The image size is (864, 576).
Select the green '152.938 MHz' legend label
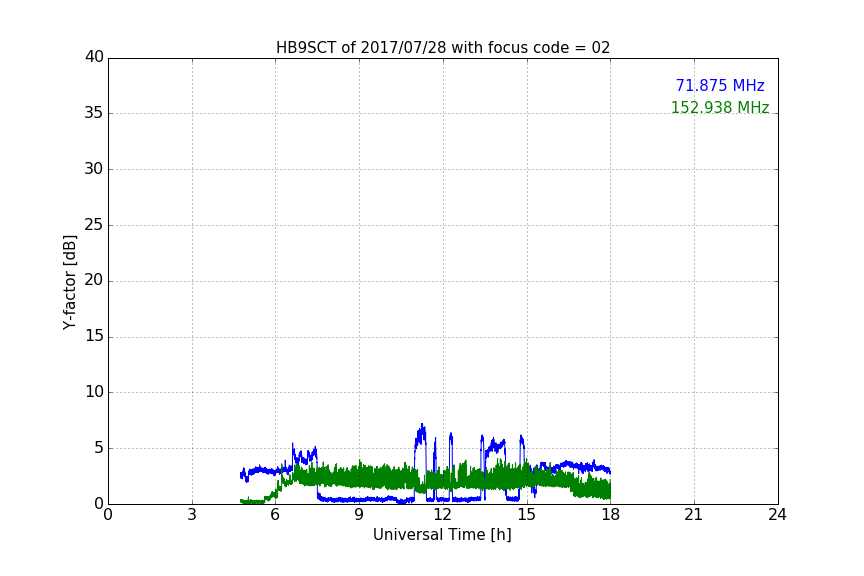coord(720,107)
